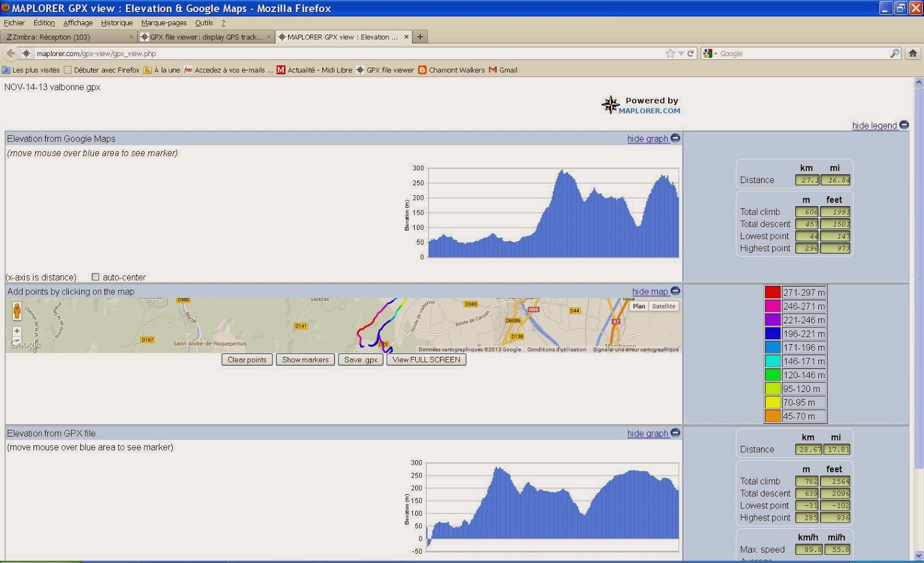This screenshot has height=563, width=924.
Task: Click the Maplorer compass logo
Action: point(609,105)
